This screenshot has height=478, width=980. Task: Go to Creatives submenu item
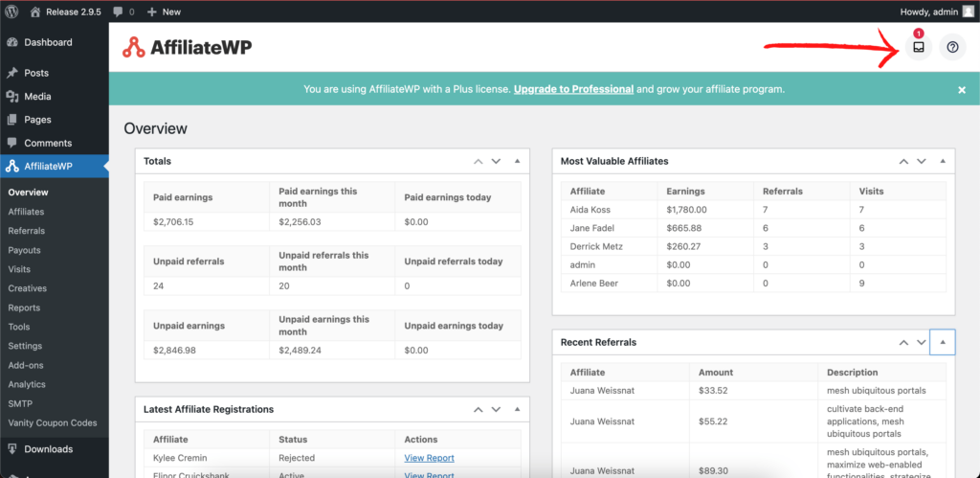(28, 288)
